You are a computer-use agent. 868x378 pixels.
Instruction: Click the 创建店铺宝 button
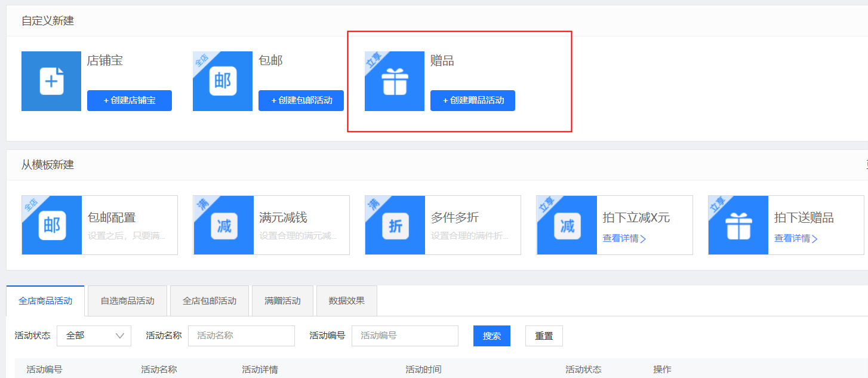point(129,100)
